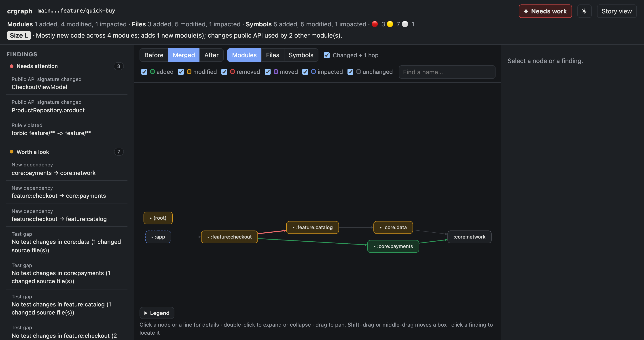Select the forbid feature/** rule violated finding

pos(67,130)
